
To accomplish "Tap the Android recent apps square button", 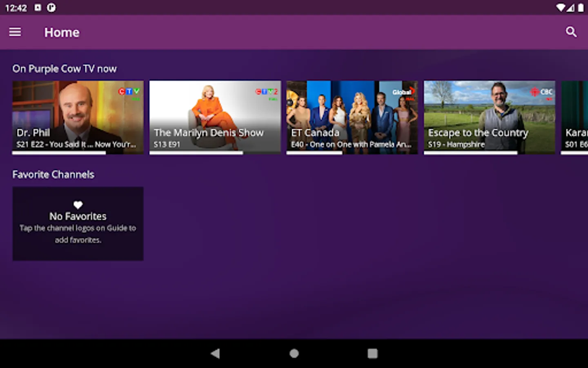I will [x=372, y=353].
